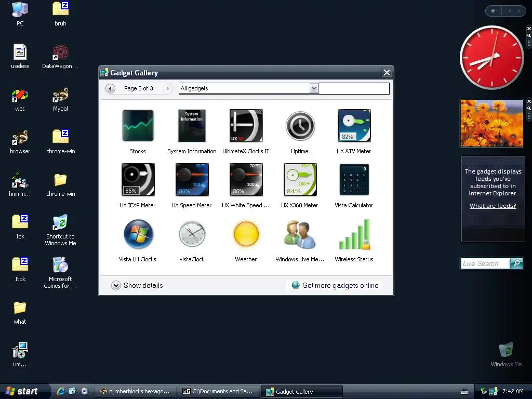Choose the UX Speed Meter gadget
532x399 pixels.
click(192, 179)
